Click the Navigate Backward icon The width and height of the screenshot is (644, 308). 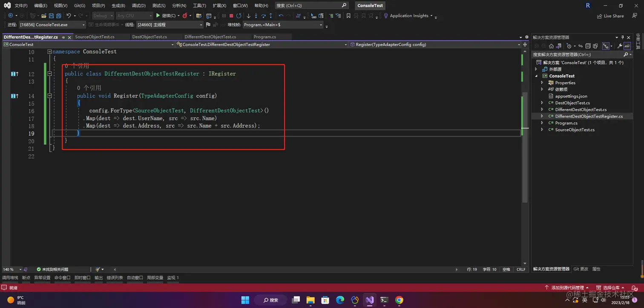[10, 16]
